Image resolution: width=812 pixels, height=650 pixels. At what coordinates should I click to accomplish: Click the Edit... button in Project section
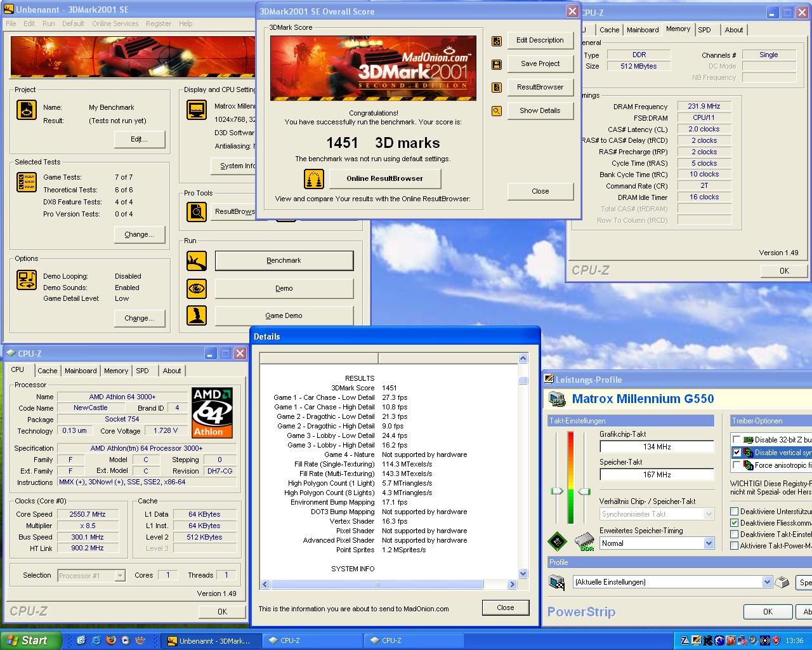coord(140,139)
